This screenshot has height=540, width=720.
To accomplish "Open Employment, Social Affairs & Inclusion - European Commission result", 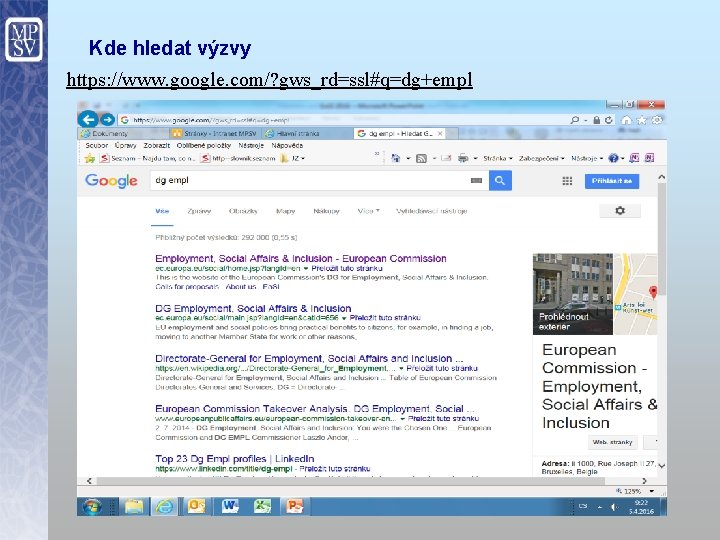I will (x=301, y=258).
